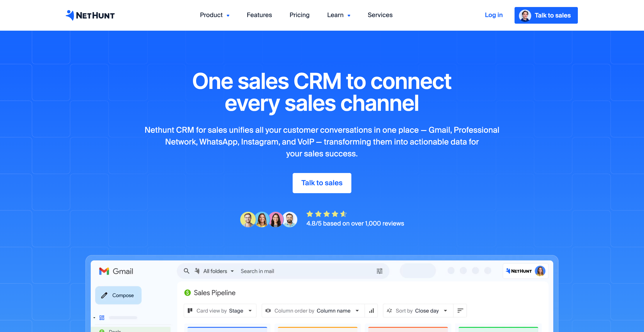Click the Log in link
Viewport: 644px width, 332px height.
click(494, 15)
